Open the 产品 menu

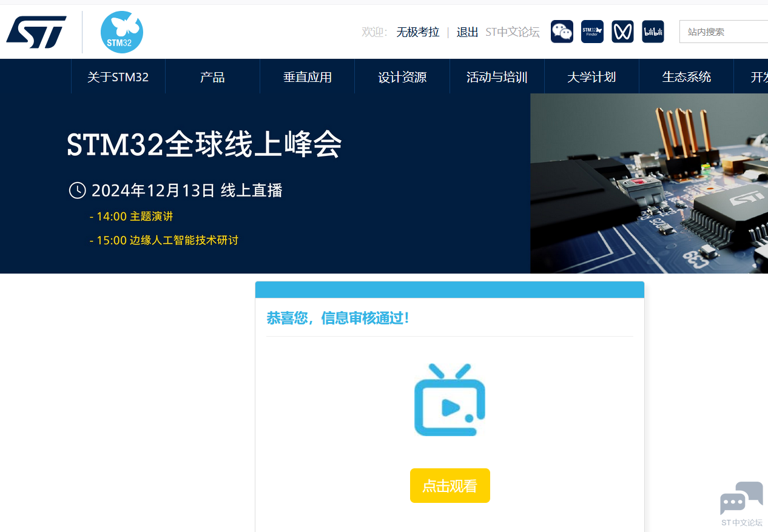212,77
